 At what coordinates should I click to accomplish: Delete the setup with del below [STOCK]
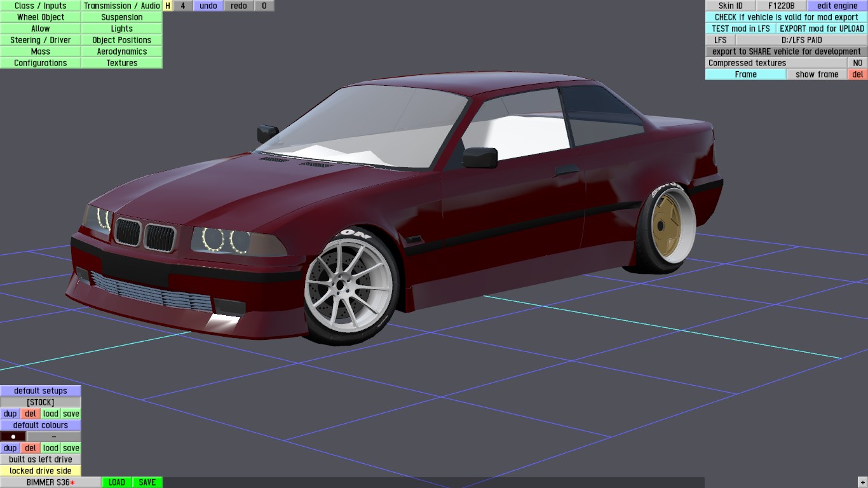pyautogui.click(x=31, y=414)
